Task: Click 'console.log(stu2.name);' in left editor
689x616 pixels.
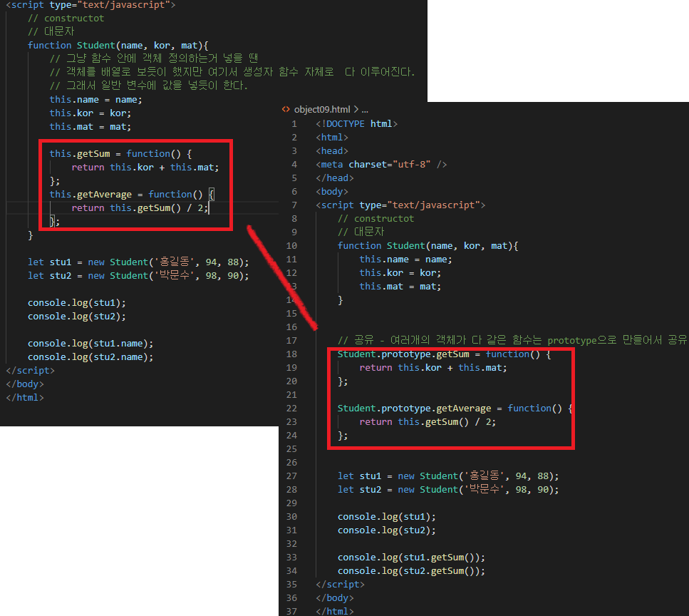Action: tap(90, 357)
